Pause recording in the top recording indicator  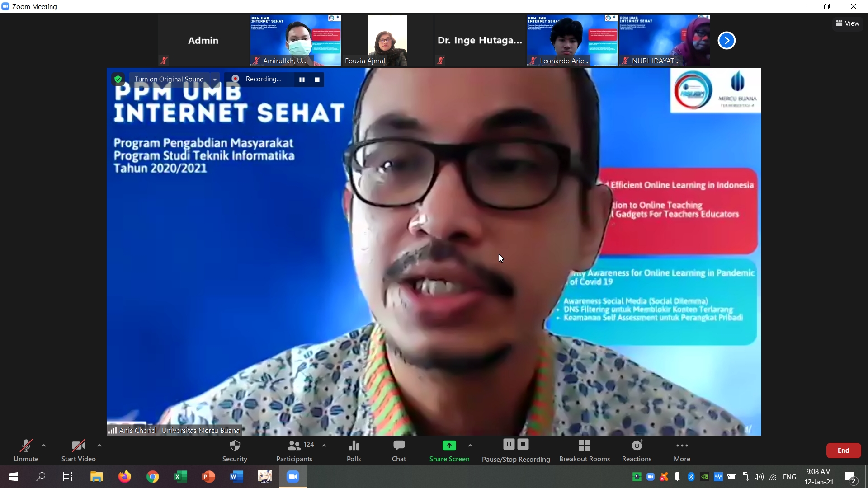[302, 80]
